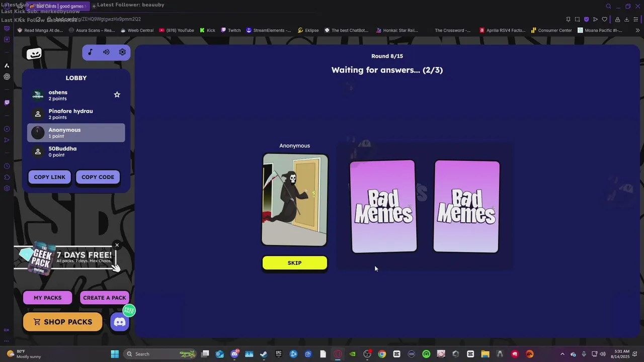Image resolution: width=644 pixels, height=362 pixels.
Task: Open the clock showing 5:31 AM
Action: click(x=622, y=354)
